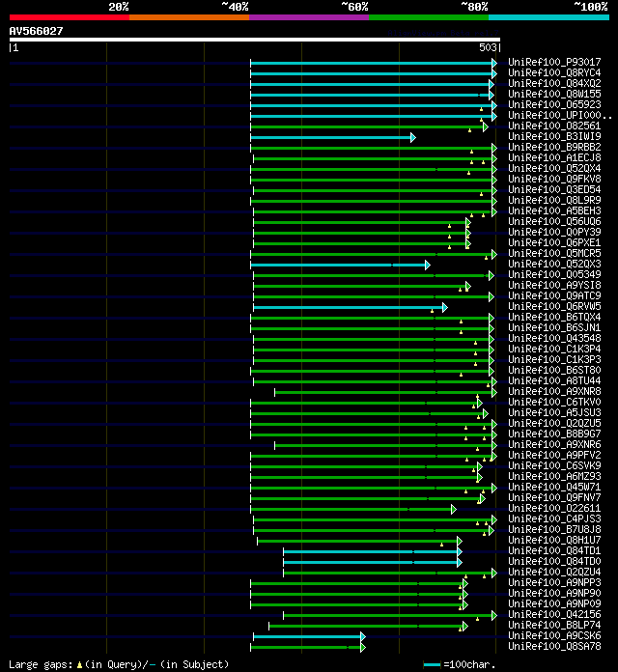The image size is (618, 672).
Task: Click the UniRef100_Q3ED54 label
Action: pyautogui.click(x=554, y=190)
